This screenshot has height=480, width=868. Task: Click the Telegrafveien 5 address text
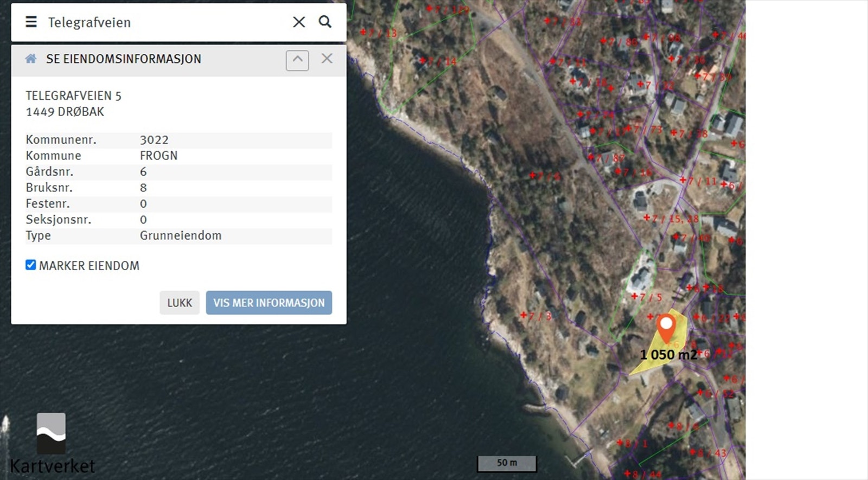(74, 96)
